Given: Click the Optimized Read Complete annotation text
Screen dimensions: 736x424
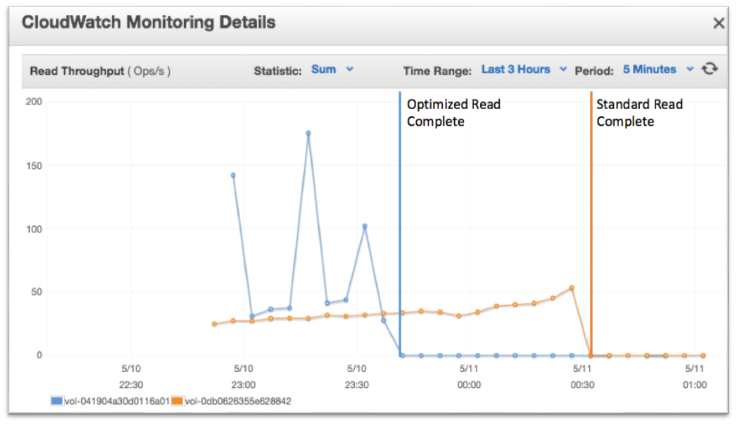Looking at the screenshot, I should [x=453, y=113].
